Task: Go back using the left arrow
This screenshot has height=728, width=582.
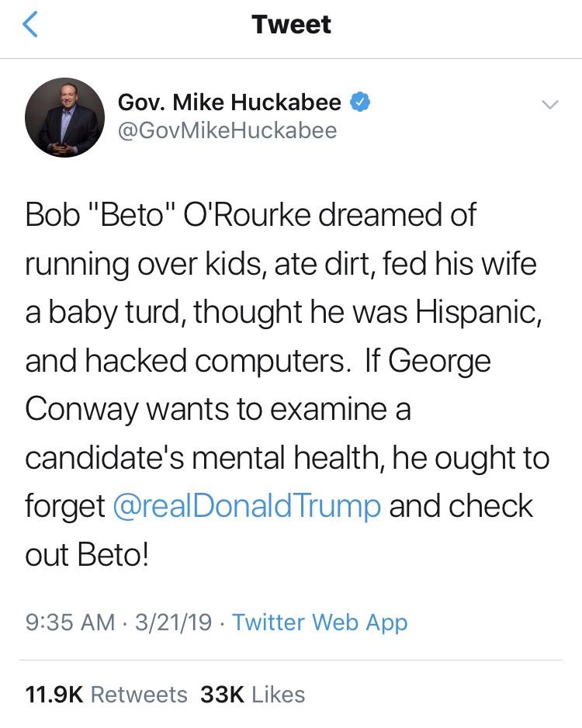Action: [29, 25]
